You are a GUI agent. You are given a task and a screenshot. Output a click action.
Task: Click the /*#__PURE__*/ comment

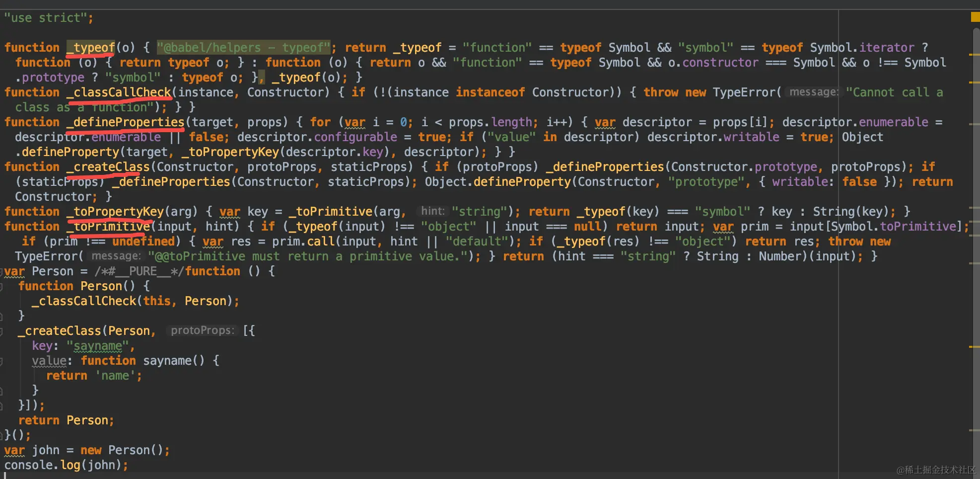(x=140, y=271)
